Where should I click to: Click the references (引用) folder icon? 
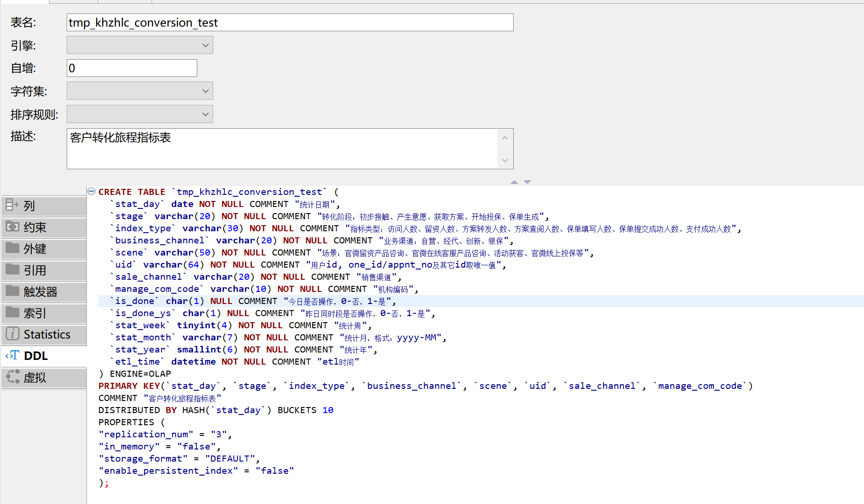pos(12,269)
